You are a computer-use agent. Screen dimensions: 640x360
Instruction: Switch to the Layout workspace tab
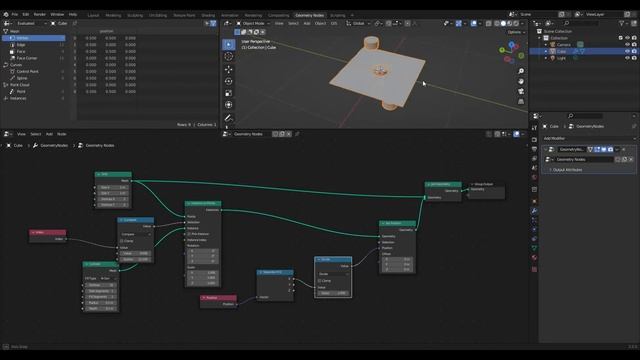[x=93, y=16]
